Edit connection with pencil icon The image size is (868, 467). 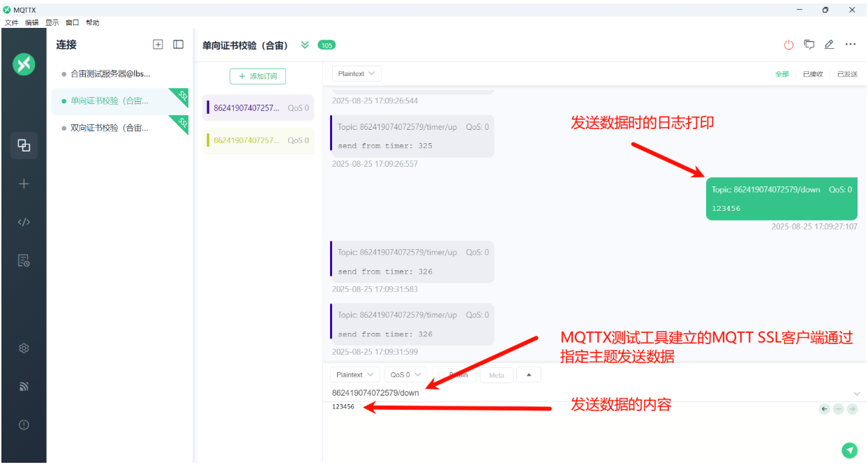[x=829, y=45]
